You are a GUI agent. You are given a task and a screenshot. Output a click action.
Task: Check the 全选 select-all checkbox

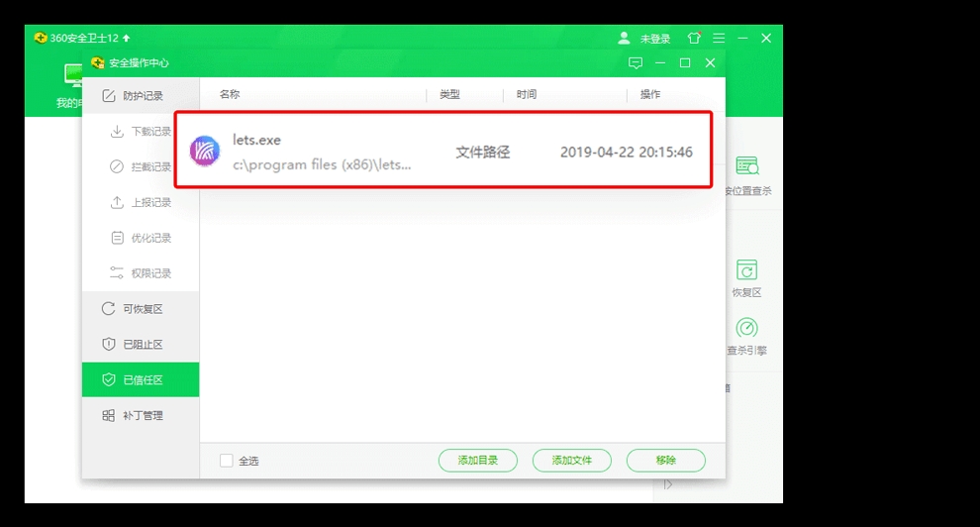click(227, 461)
